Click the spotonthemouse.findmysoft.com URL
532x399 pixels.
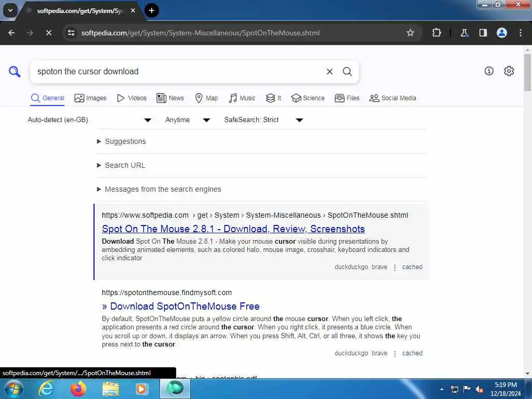coord(167,292)
